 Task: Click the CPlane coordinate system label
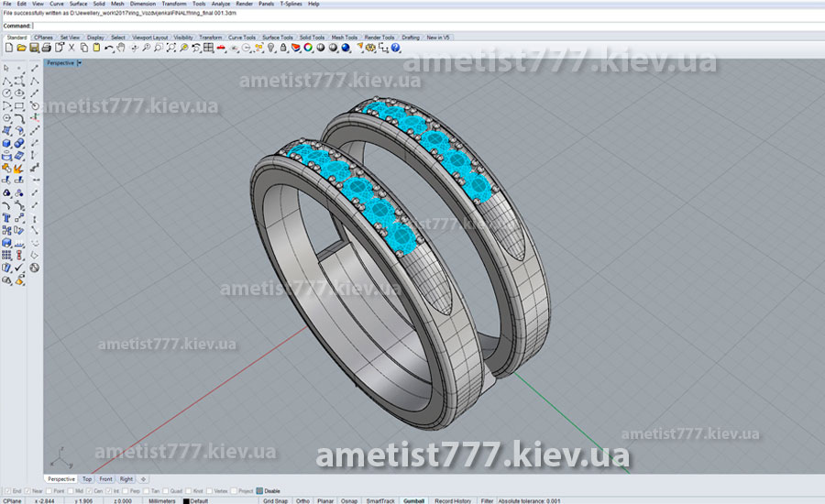pyautogui.click(x=12, y=501)
